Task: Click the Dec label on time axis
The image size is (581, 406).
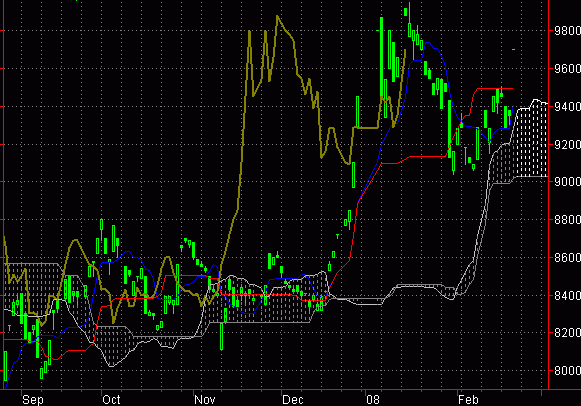Action: [x=292, y=400]
